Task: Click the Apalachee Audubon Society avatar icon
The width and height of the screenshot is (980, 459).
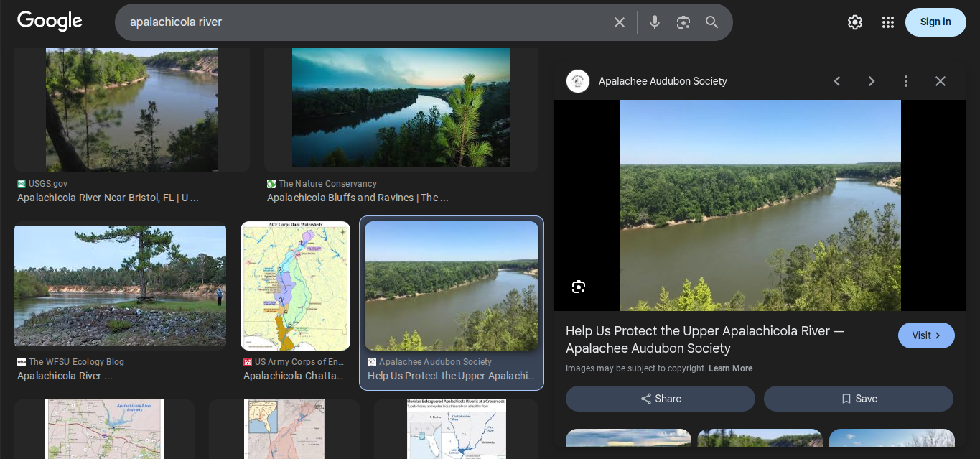Action: point(578,81)
